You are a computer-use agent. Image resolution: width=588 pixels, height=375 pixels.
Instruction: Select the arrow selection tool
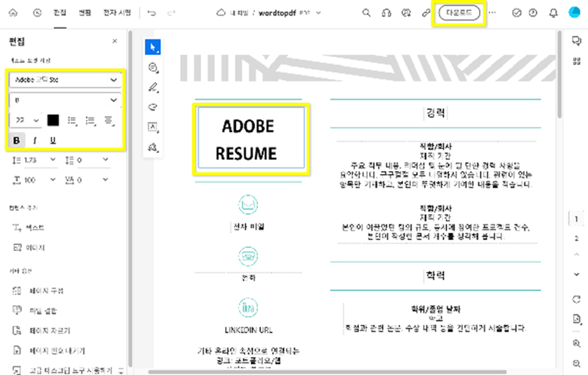pyautogui.click(x=153, y=47)
